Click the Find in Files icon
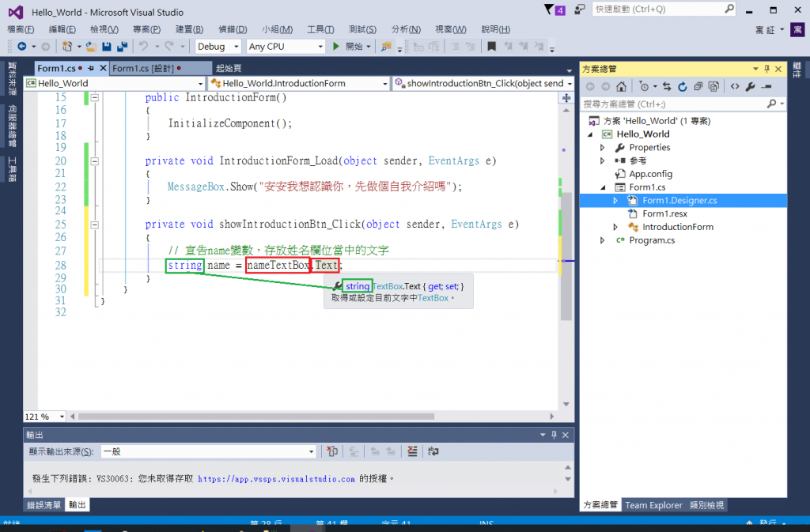Viewport: 810px width, 532px height. point(386,47)
